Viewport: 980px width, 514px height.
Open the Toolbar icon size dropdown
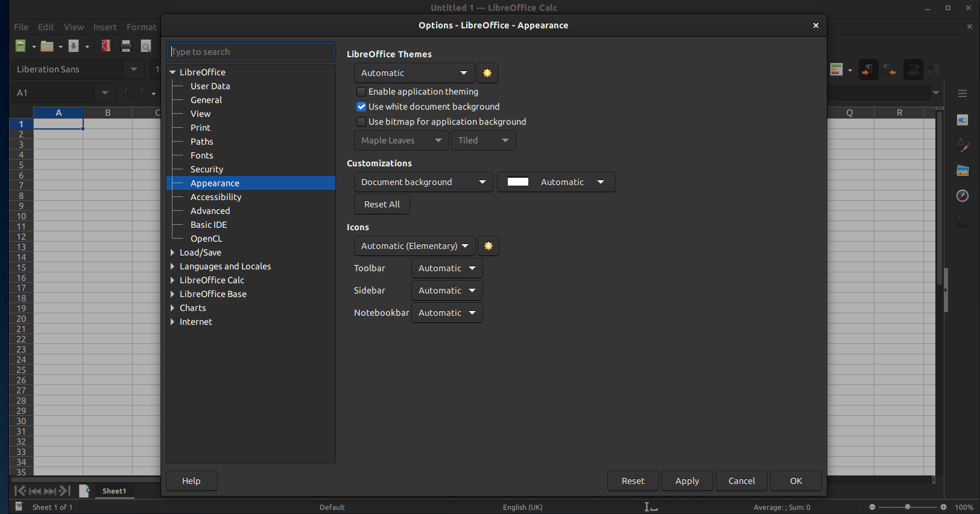[x=446, y=268]
